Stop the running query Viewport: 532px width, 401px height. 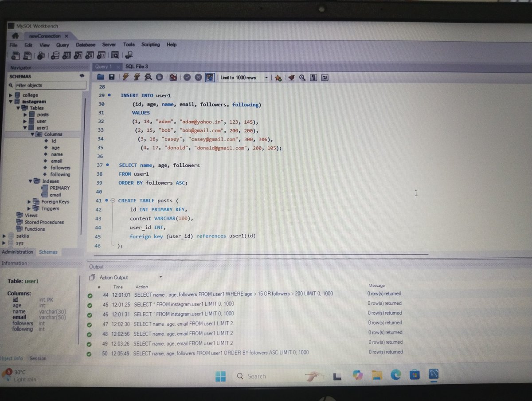pos(159,77)
